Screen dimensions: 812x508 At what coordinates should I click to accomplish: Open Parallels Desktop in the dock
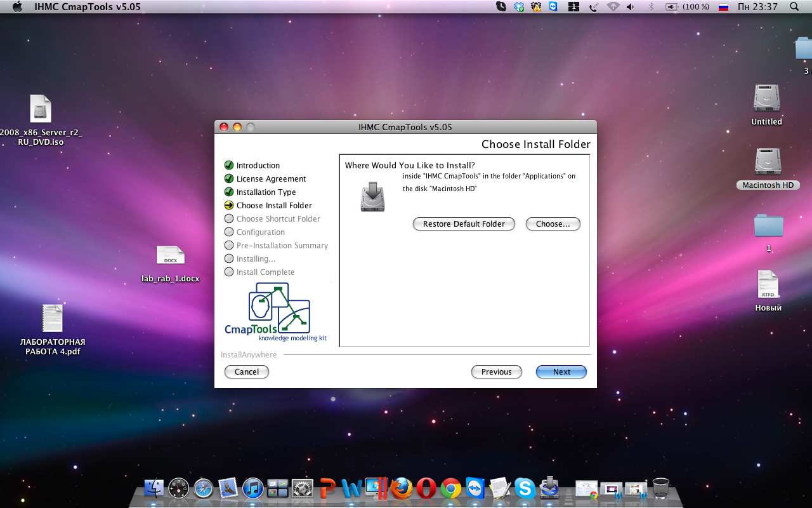(x=376, y=488)
